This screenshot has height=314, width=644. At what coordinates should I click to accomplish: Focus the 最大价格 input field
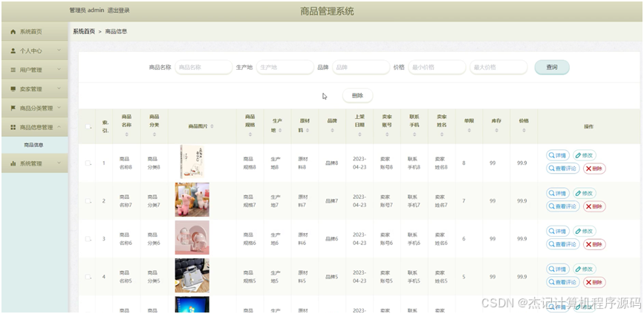click(498, 68)
